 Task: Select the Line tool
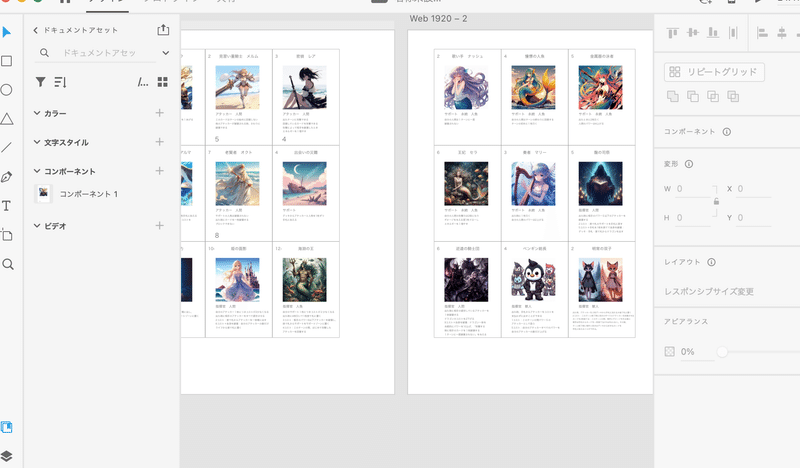pyautogui.click(x=7, y=148)
